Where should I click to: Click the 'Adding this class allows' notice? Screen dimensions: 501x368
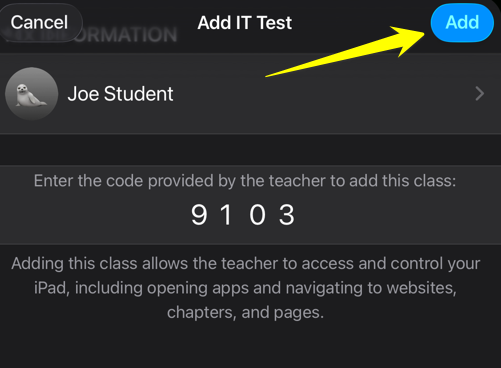coord(246,288)
